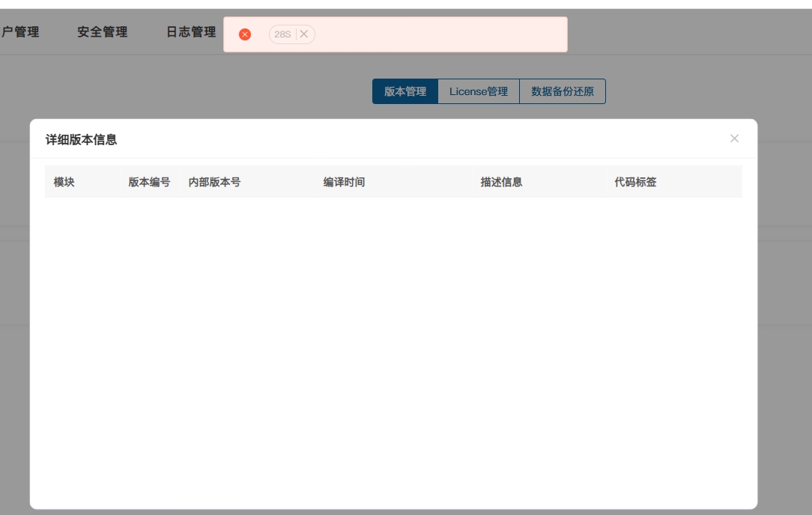Close the 详细版本信息 dialog

click(734, 138)
